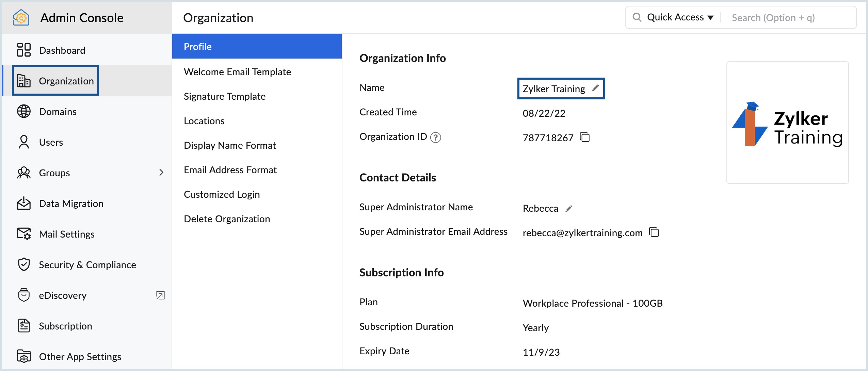Click the eDiscovery external link icon
This screenshot has height=371, width=868.
coord(160,294)
